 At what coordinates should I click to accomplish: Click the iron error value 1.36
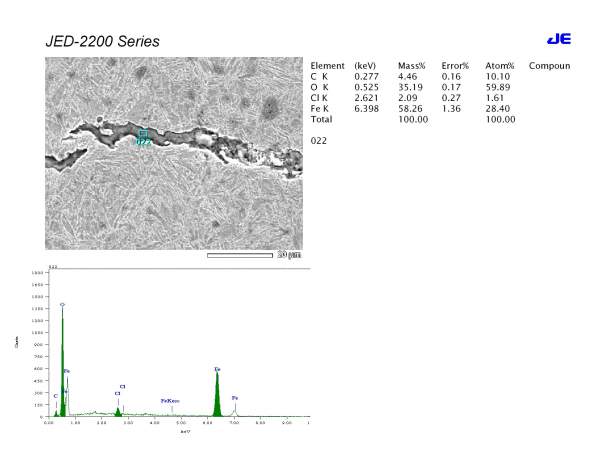(451, 109)
